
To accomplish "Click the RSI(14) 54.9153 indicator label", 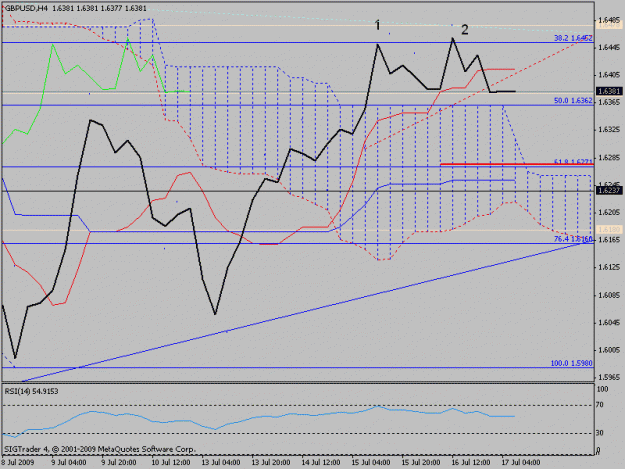I will [x=31, y=391].
